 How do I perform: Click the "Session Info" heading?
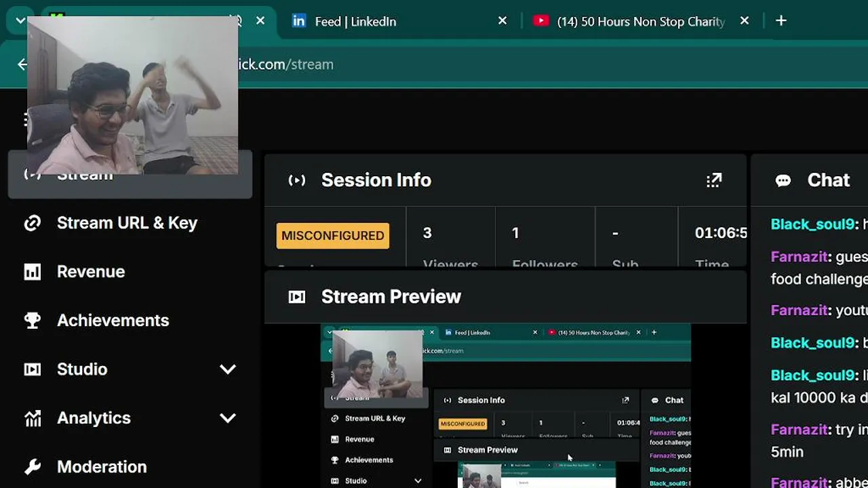tap(376, 180)
